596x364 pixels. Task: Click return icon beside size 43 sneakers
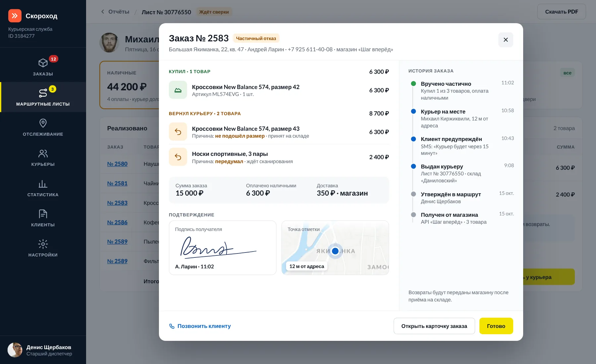(x=178, y=132)
